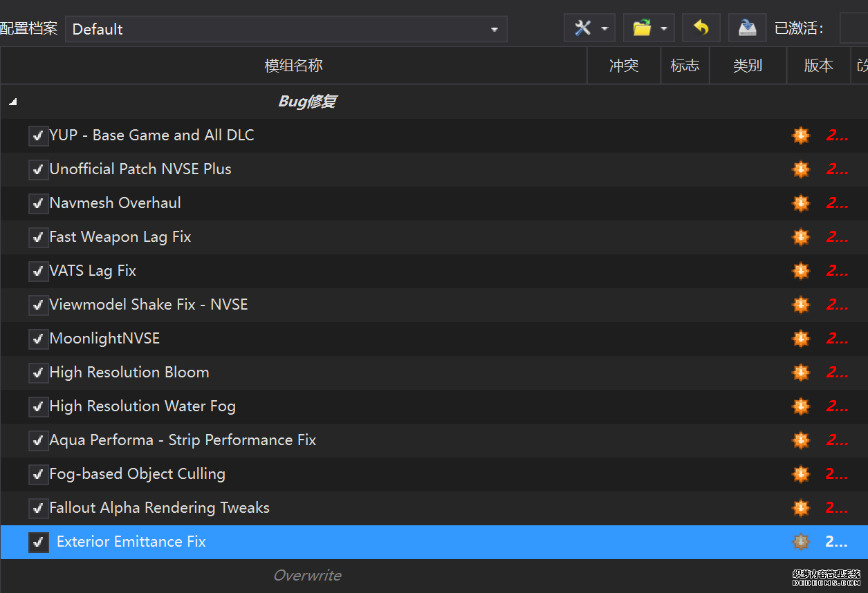Click the create backup tray icon
Screen dimensions: 868x593
747,28
